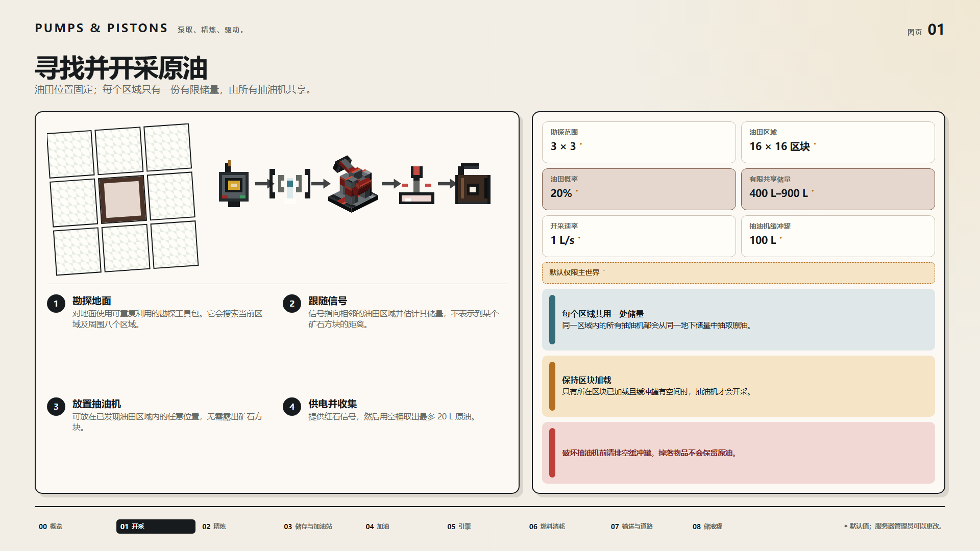Image resolution: width=980 pixels, height=551 pixels.
Task: Select the top-left grid tile
Action: [70, 155]
